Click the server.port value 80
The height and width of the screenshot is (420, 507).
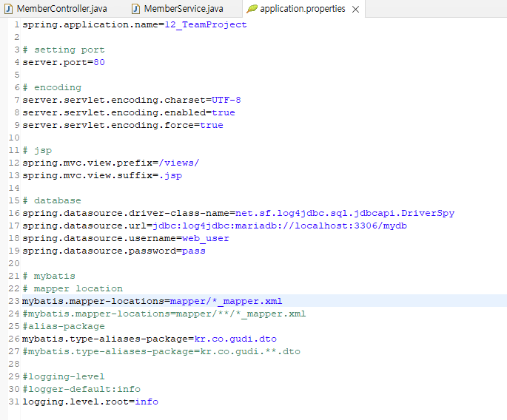coord(99,62)
